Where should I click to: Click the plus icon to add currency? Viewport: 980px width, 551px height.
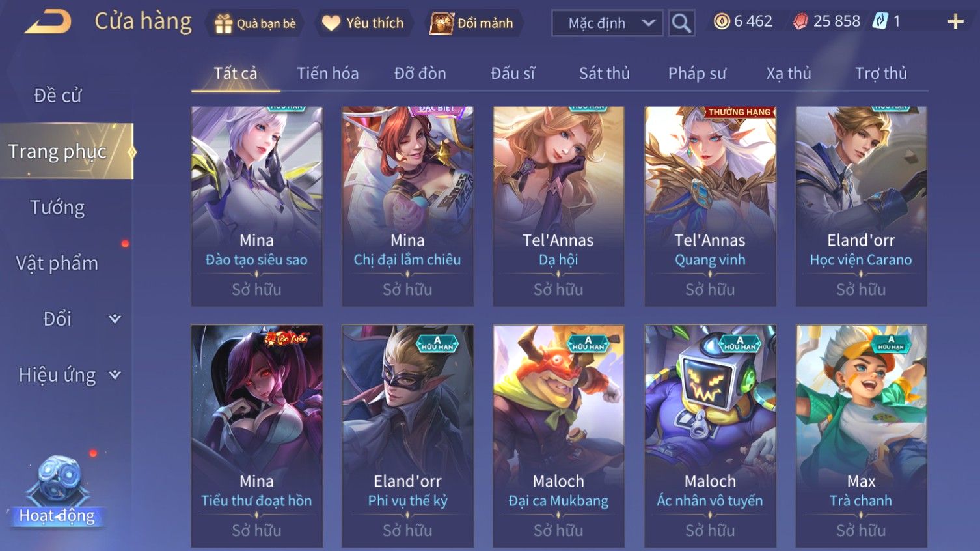pos(955,22)
